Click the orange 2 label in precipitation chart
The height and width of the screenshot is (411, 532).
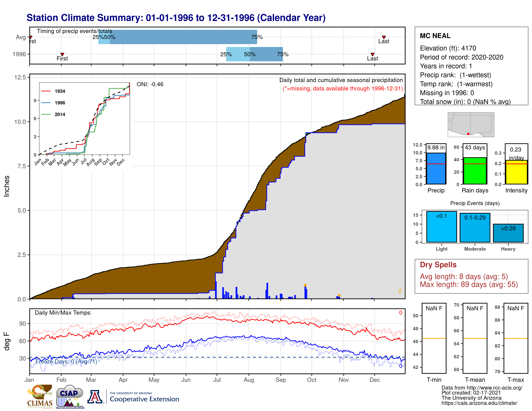pyautogui.click(x=400, y=291)
